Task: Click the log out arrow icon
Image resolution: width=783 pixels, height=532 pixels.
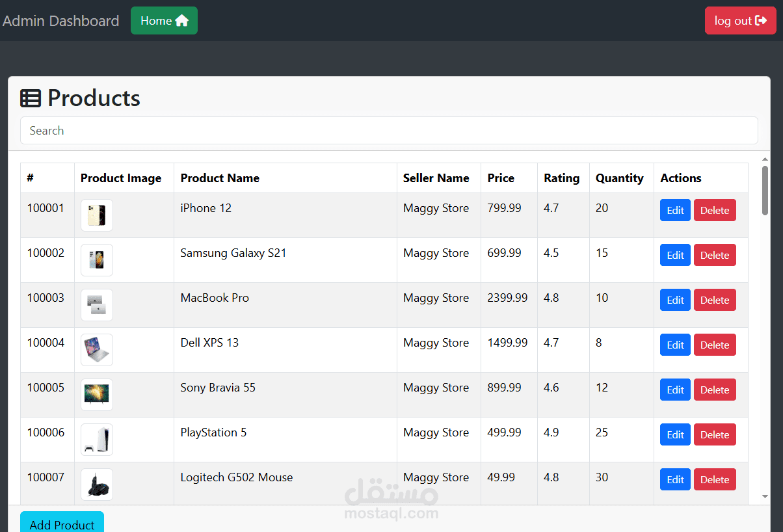Action: [x=761, y=21]
